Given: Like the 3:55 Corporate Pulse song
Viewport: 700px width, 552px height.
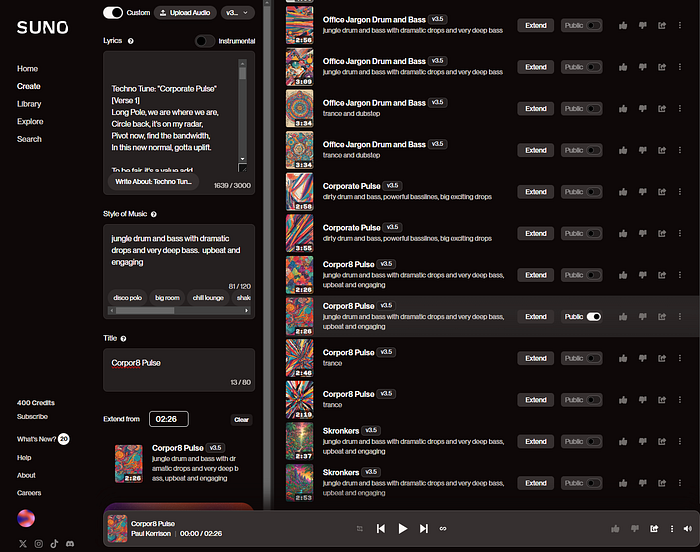Looking at the screenshot, I should 623,234.
